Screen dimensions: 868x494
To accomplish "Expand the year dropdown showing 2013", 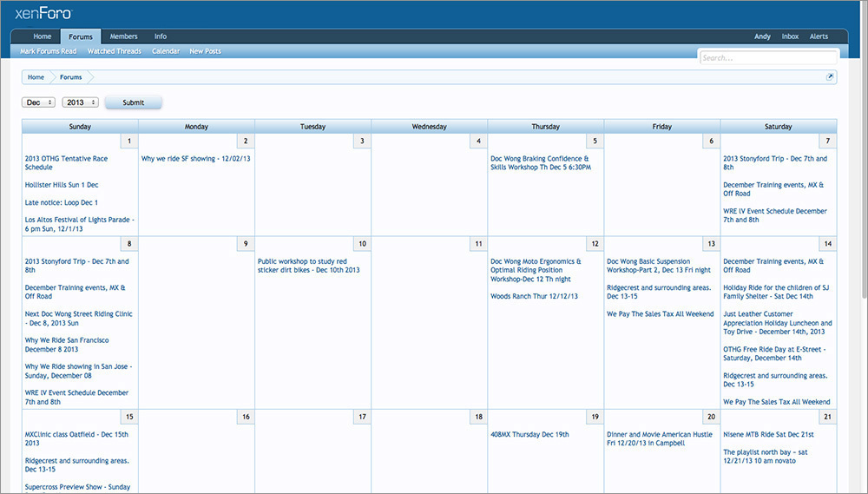I will [x=80, y=102].
